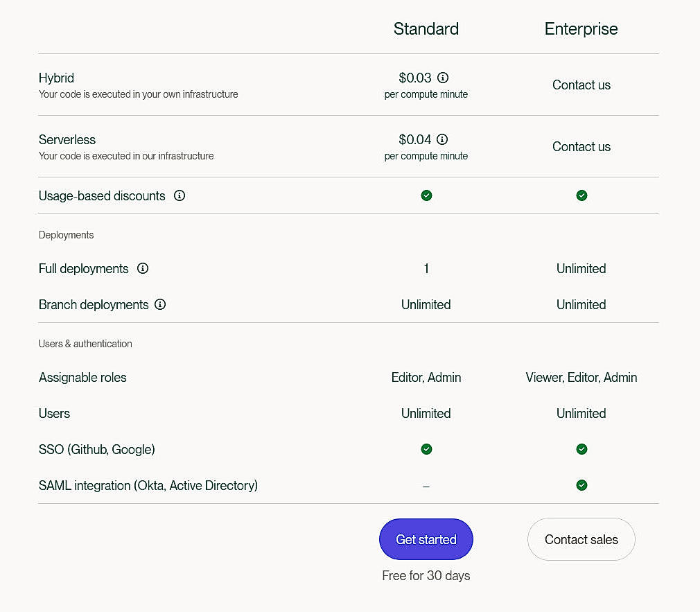Image resolution: width=700 pixels, height=612 pixels.
Task: Open the Usage-based discounts info tooltip
Action: (180, 196)
